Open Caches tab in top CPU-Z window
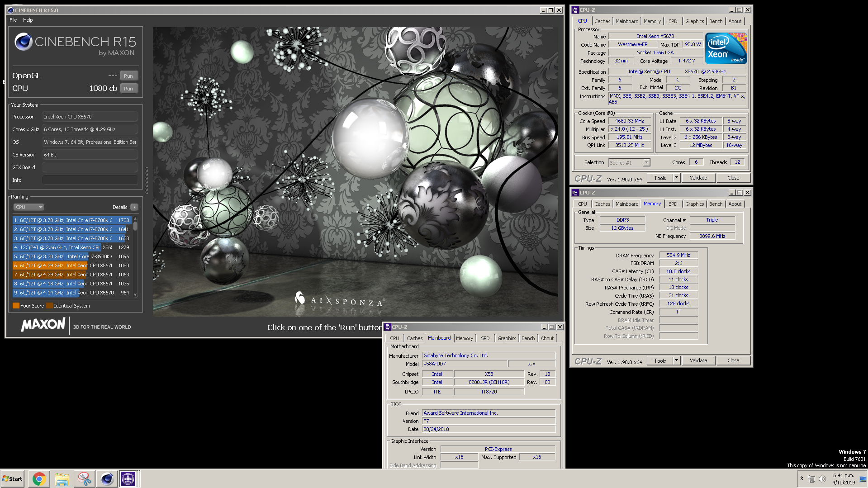The width and height of the screenshot is (868, 488). point(602,21)
